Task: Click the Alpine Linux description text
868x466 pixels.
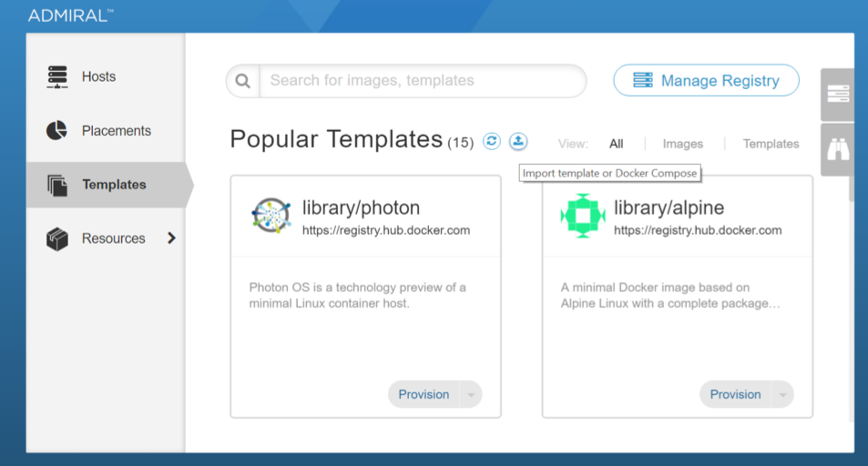Action: pyautogui.click(x=669, y=296)
